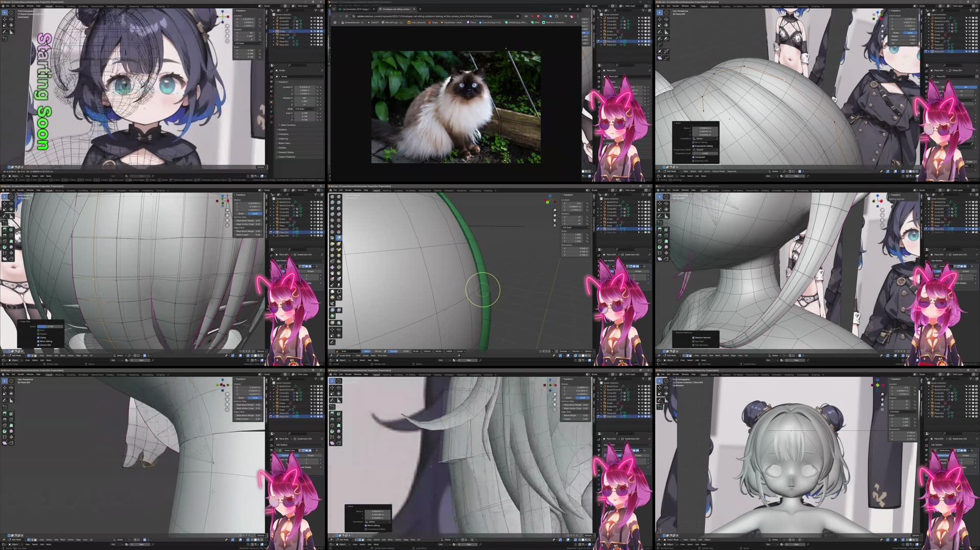Viewport: 980px width, 550px height.
Task: Expand the Relations section in top-left properties panel
Action: pos(282,129)
